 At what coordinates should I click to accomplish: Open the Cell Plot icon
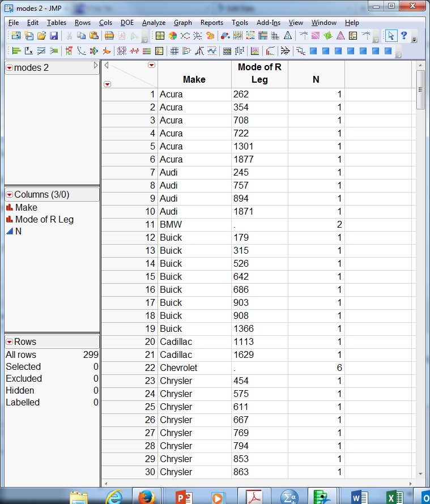tap(250, 36)
